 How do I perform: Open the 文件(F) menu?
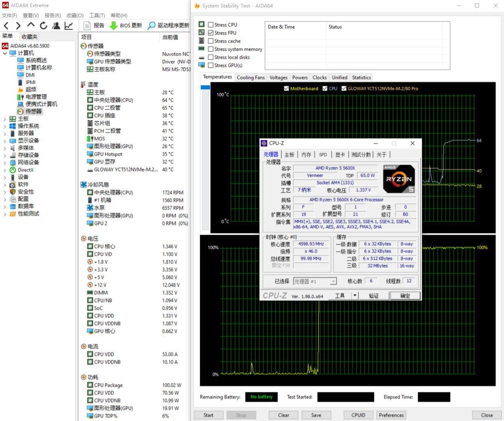click(x=9, y=15)
